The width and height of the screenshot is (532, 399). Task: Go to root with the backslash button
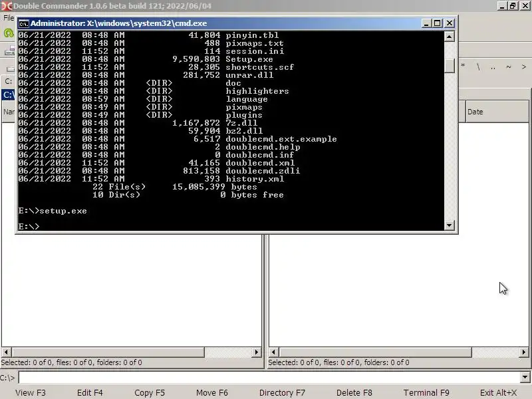coord(478,66)
